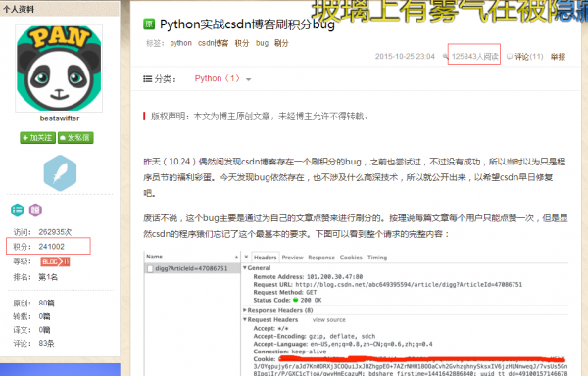Click the Accept-Encoding header line
588x376 pixels.
(315, 336)
